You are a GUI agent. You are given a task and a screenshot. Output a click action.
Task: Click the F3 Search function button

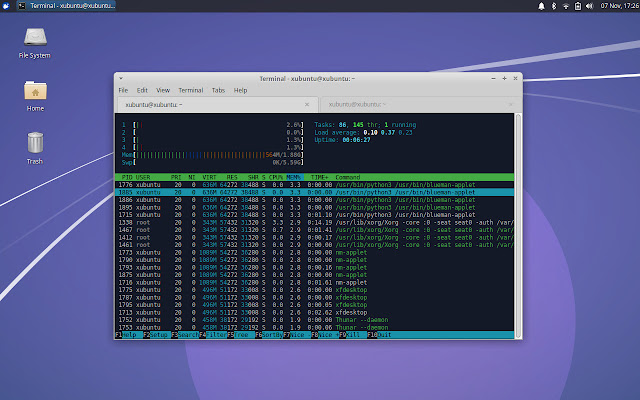(x=185, y=335)
